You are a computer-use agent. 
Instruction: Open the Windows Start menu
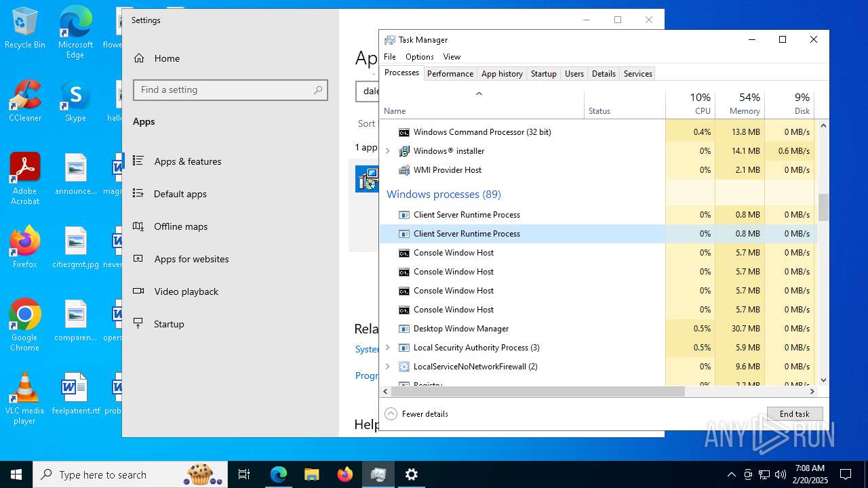[16, 474]
